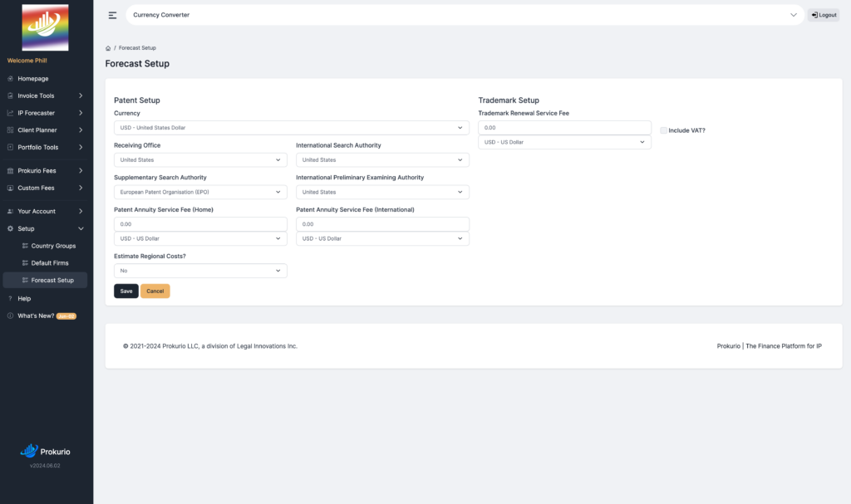Open the Receiving Office dropdown

(x=200, y=160)
